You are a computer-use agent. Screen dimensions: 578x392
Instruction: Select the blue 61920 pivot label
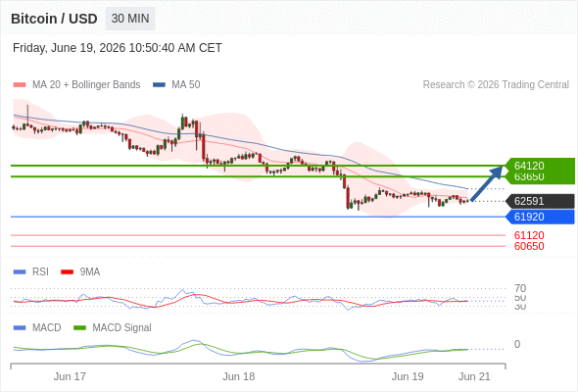(540, 217)
